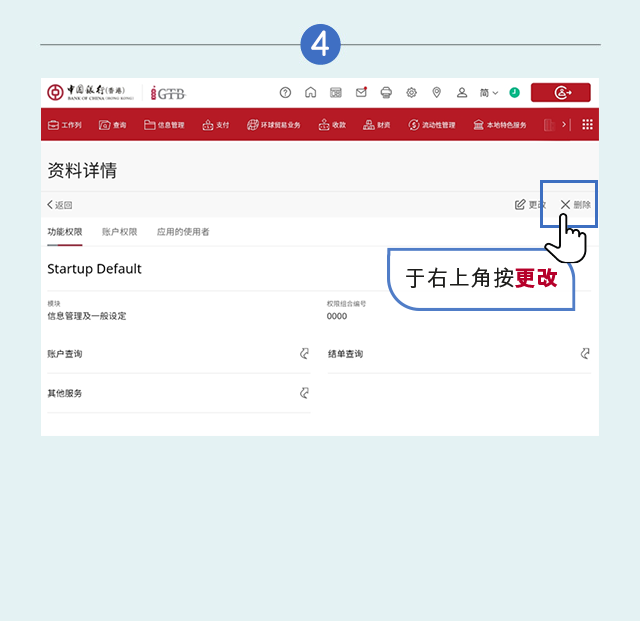Open settings gear icon in header
Viewport: 640px width, 621px height.
[411, 93]
